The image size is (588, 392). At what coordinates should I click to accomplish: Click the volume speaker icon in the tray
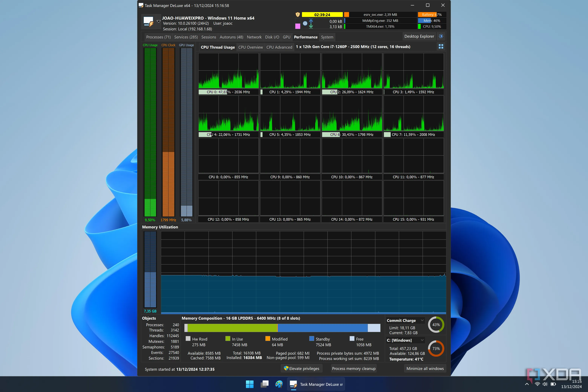pos(545,384)
